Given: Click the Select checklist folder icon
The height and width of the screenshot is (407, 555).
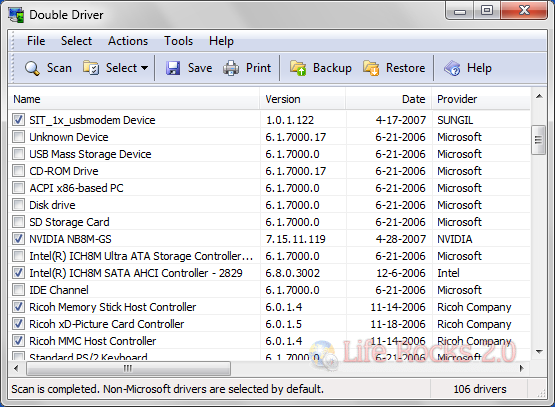Looking at the screenshot, I should [x=91, y=68].
